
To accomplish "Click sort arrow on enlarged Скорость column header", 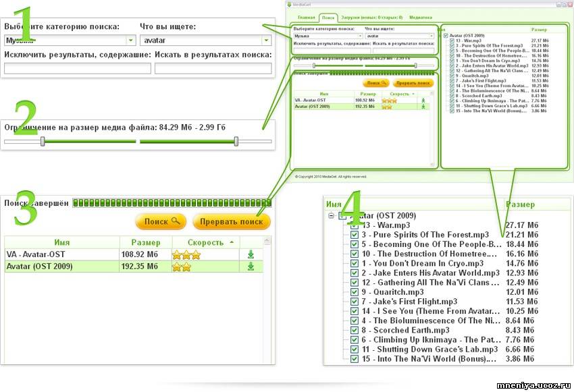I will [232, 242].
